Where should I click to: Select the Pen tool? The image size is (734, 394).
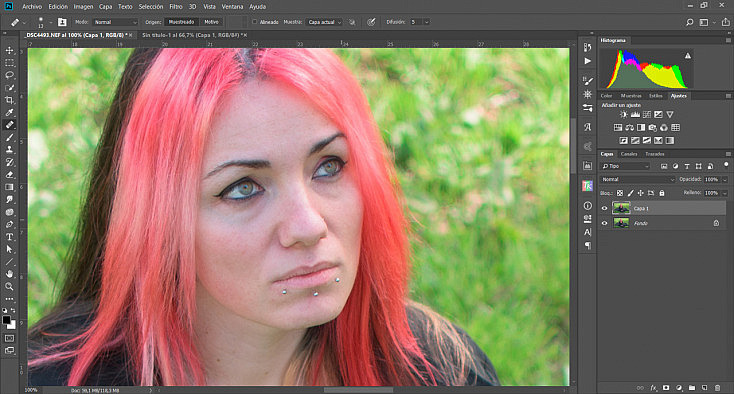(x=9, y=225)
